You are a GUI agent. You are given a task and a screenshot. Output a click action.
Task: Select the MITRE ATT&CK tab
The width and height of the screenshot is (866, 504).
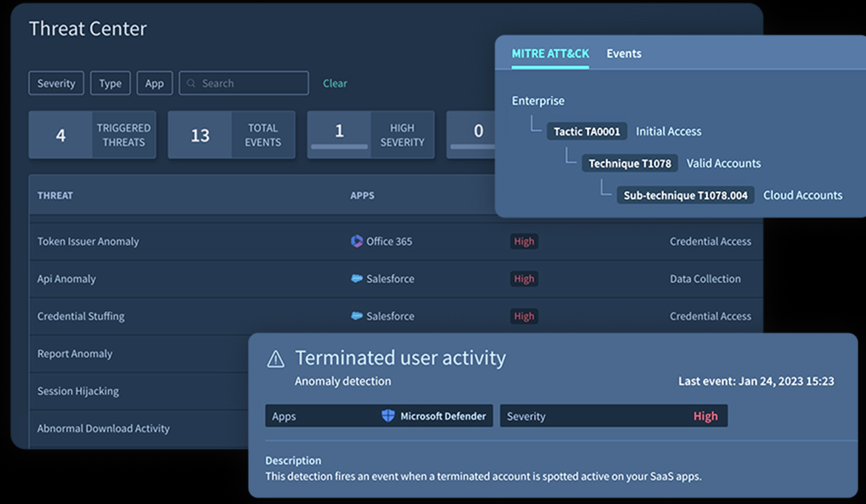pos(549,53)
